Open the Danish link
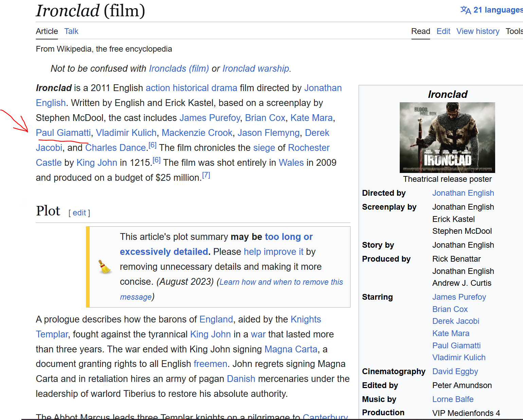Screen dimensions: 523x420 tap(241, 379)
